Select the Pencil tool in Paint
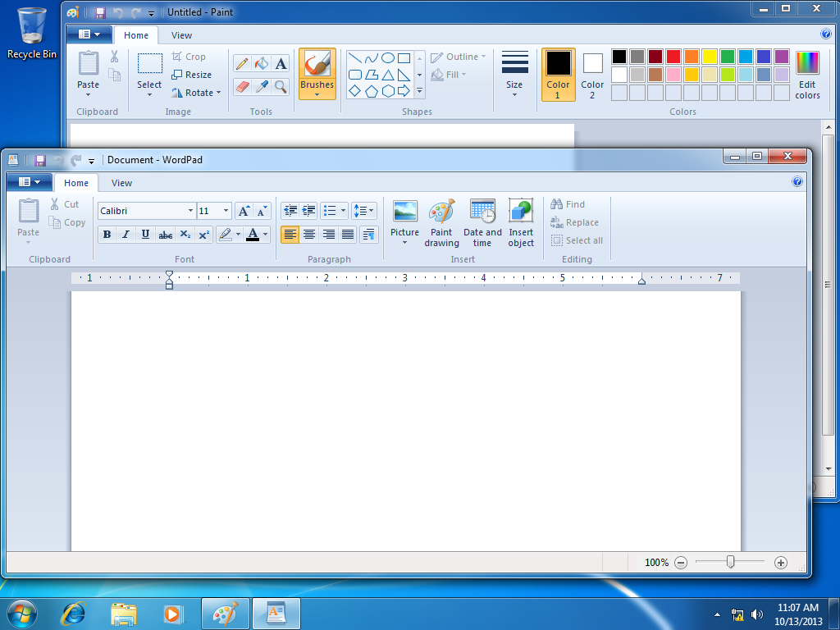 point(242,64)
